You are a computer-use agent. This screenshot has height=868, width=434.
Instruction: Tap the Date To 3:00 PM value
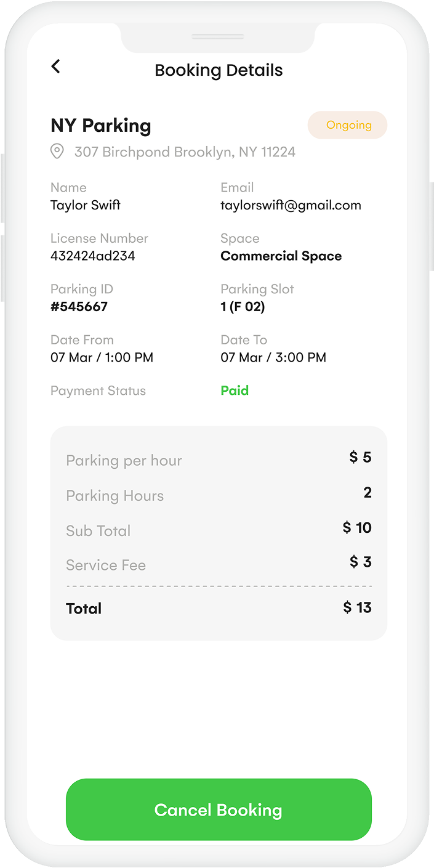273,357
